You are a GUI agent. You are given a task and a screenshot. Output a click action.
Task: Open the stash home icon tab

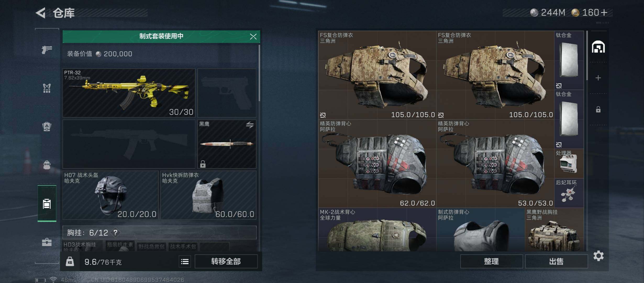598,47
